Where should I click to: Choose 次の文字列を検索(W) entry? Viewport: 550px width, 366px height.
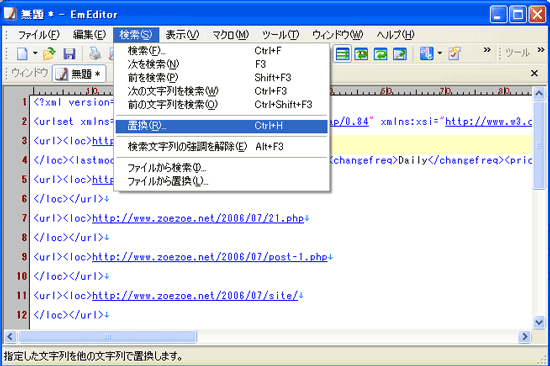[x=222, y=91]
